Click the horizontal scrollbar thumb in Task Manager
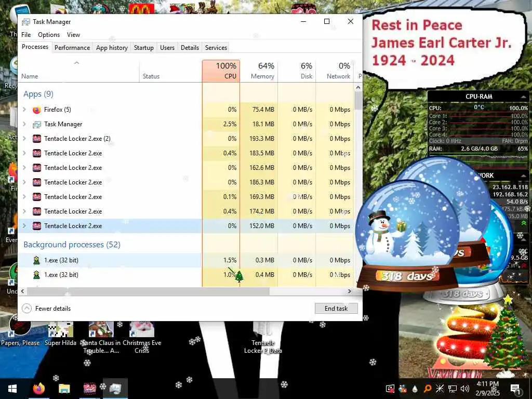 coord(148,291)
